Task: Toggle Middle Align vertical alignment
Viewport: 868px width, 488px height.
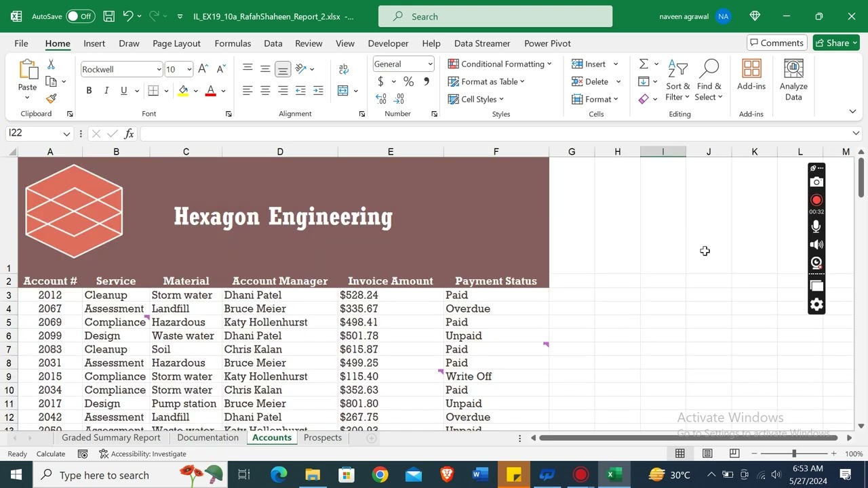Action: 265,69
